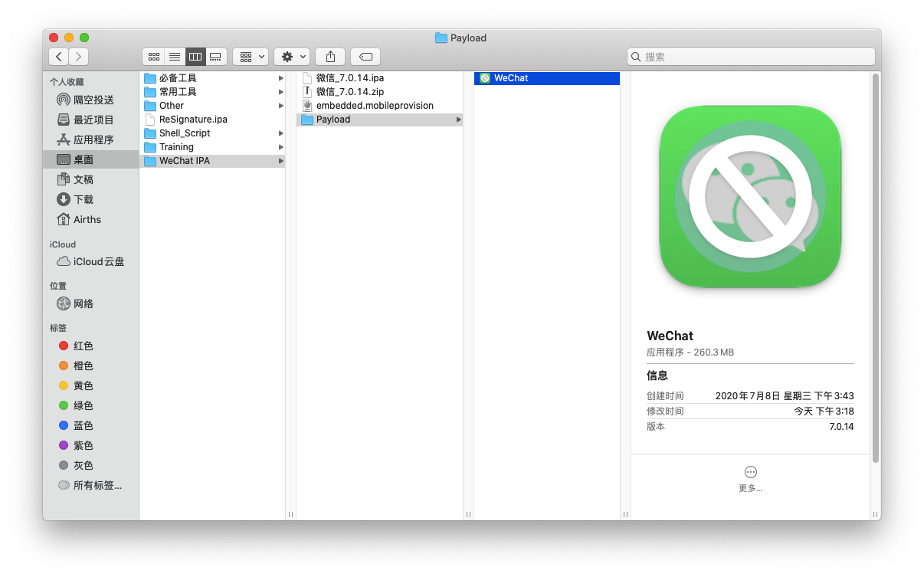Show 所有标签 in sidebar
The width and height of the screenshot is (924, 577).
point(91,485)
